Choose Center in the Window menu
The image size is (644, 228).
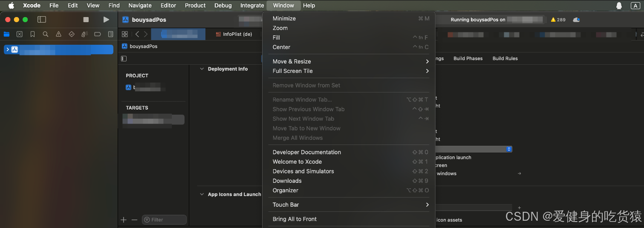coord(349,47)
